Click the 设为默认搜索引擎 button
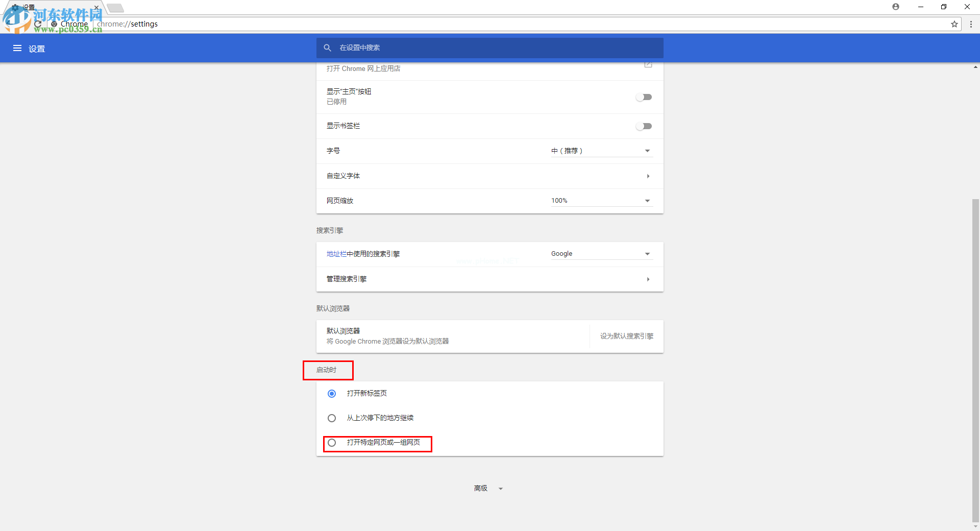980x531 pixels. [x=626, y=336]
